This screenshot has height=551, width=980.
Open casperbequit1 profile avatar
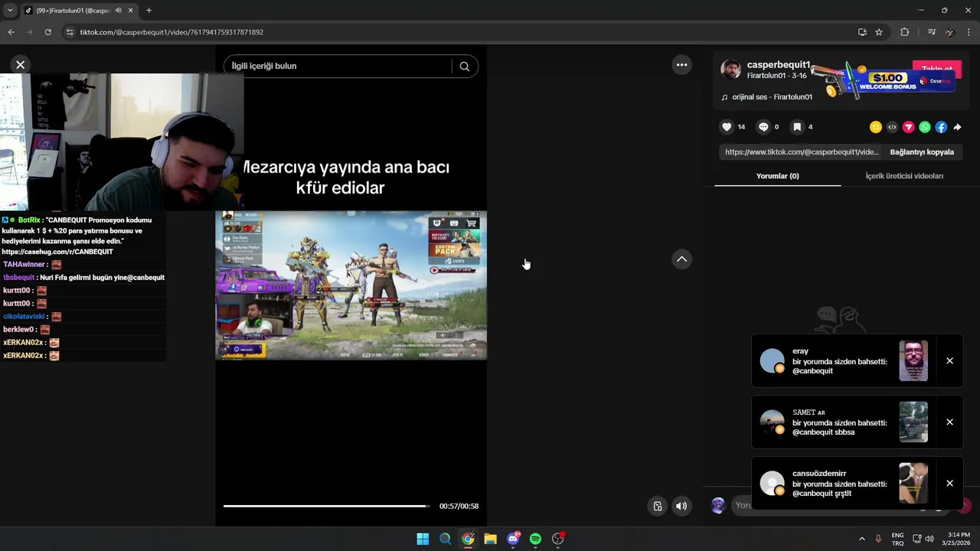tap(731, 69)
